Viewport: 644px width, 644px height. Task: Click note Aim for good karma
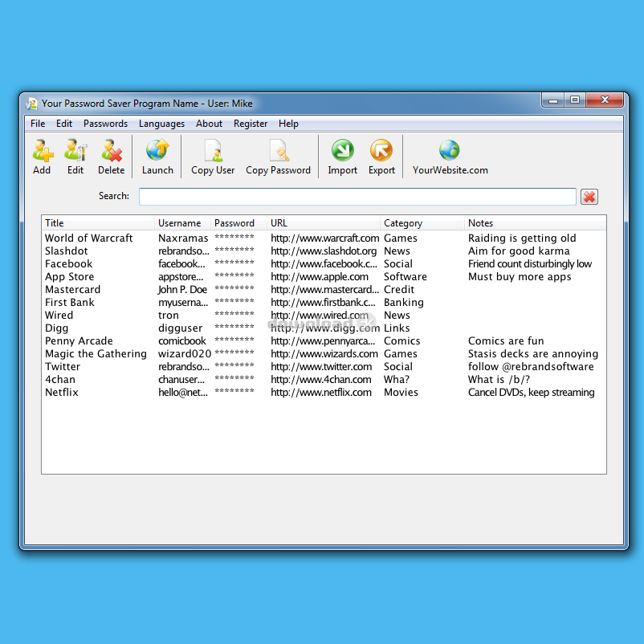coord(519,251)
